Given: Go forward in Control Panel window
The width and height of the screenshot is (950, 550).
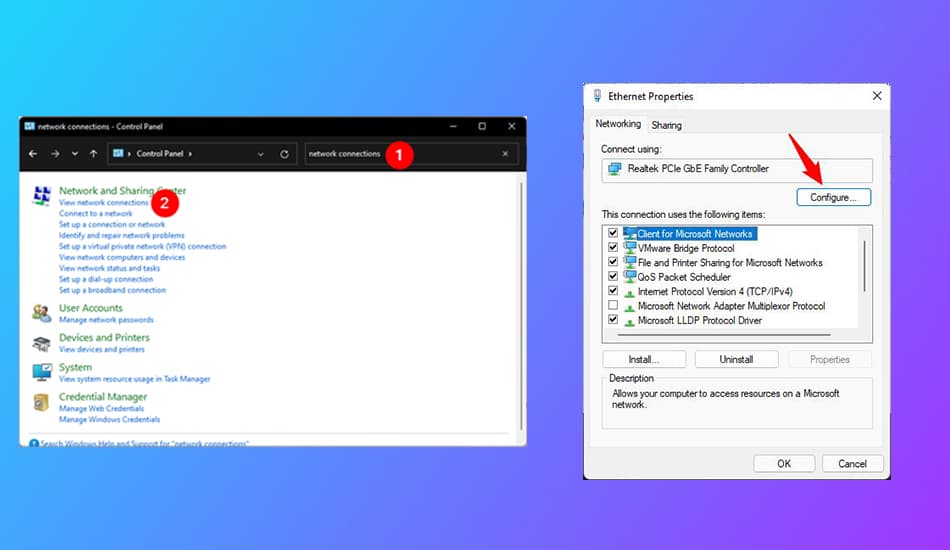Looking at the screenshot, I should click(x=55, y=154).
